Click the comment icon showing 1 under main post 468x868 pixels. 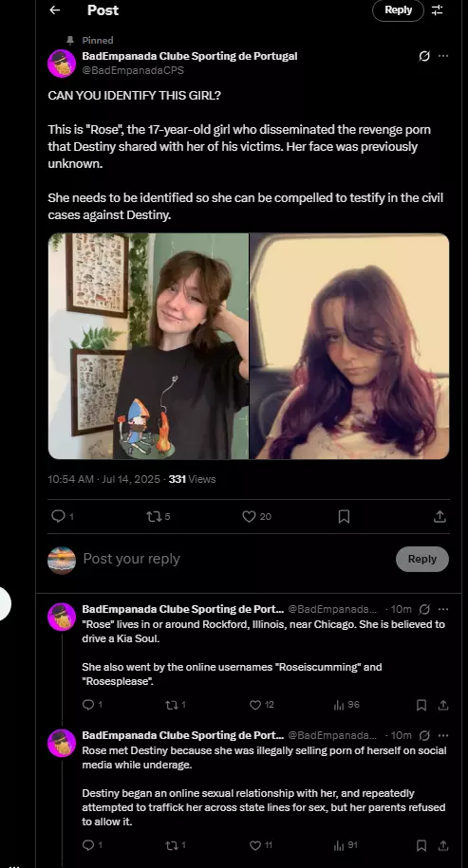pyautogui.click(x=58, y=516)
